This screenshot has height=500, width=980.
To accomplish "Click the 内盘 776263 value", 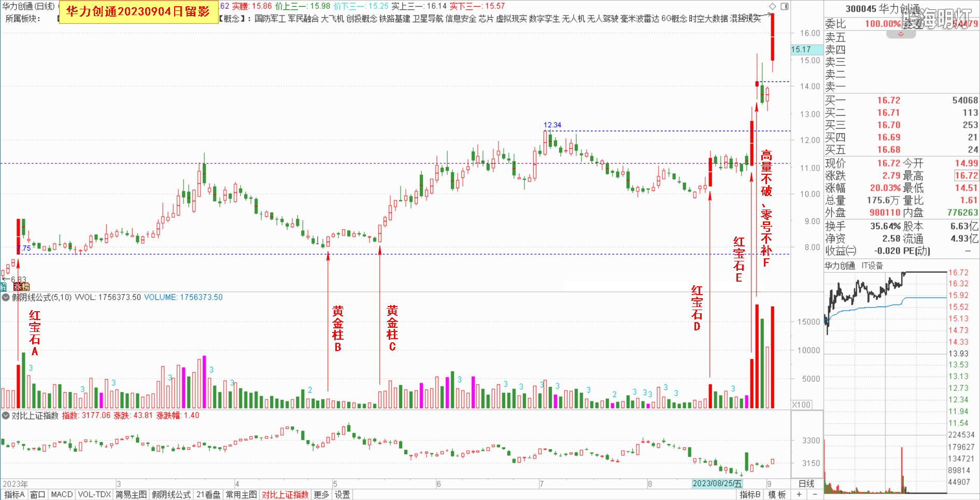I will [x=962, y=213].
